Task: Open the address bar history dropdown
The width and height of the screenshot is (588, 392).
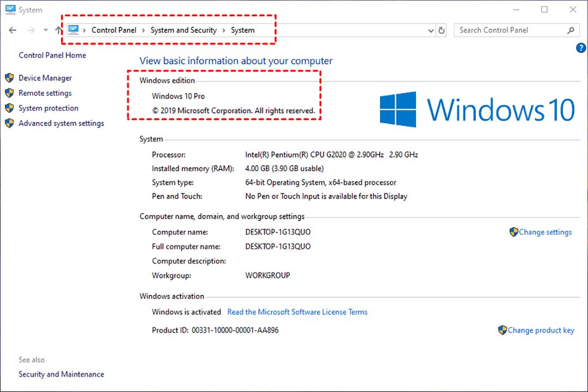Action: (431, 30)
